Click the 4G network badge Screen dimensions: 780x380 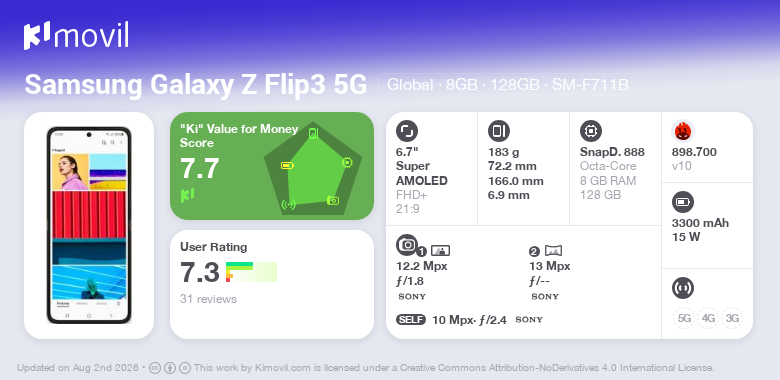coord(708,318)
